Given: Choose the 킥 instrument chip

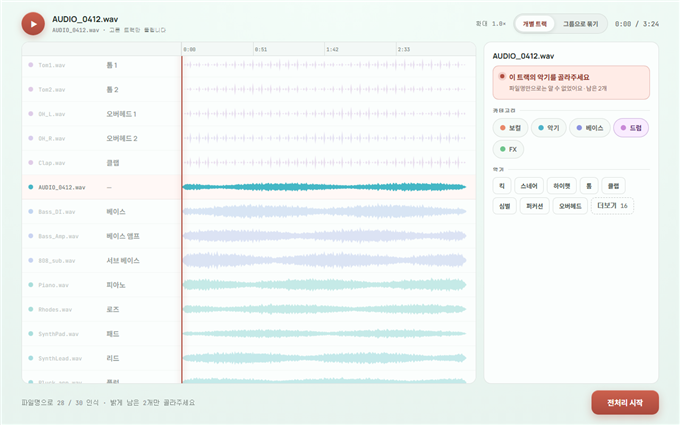Looking at the screenshot, I should pyautogui.click(x=502, y=186).
